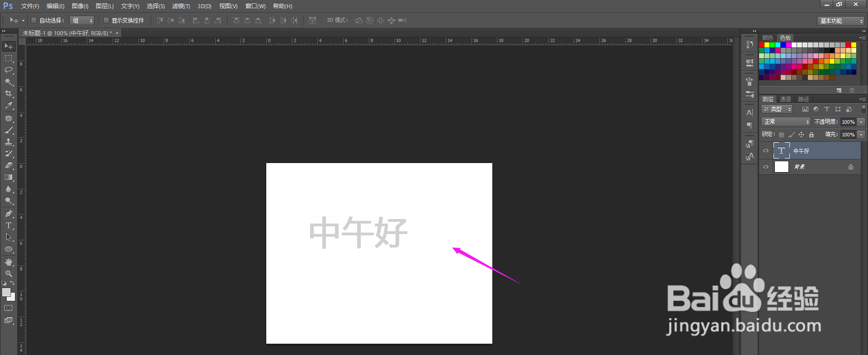This screenshot has width=868, height=355.
Task: Open the Swatches panel flyout menu
Action: [x=863, y=37]
